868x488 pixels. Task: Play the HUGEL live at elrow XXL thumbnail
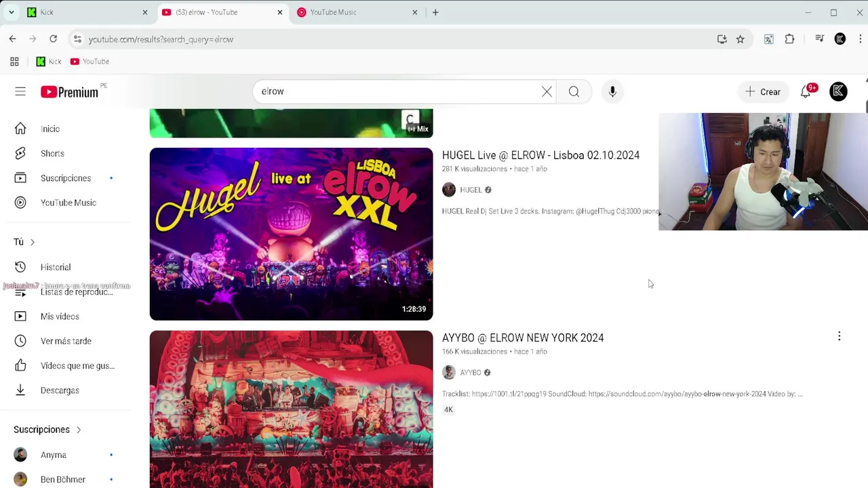[x=291, y=234]
